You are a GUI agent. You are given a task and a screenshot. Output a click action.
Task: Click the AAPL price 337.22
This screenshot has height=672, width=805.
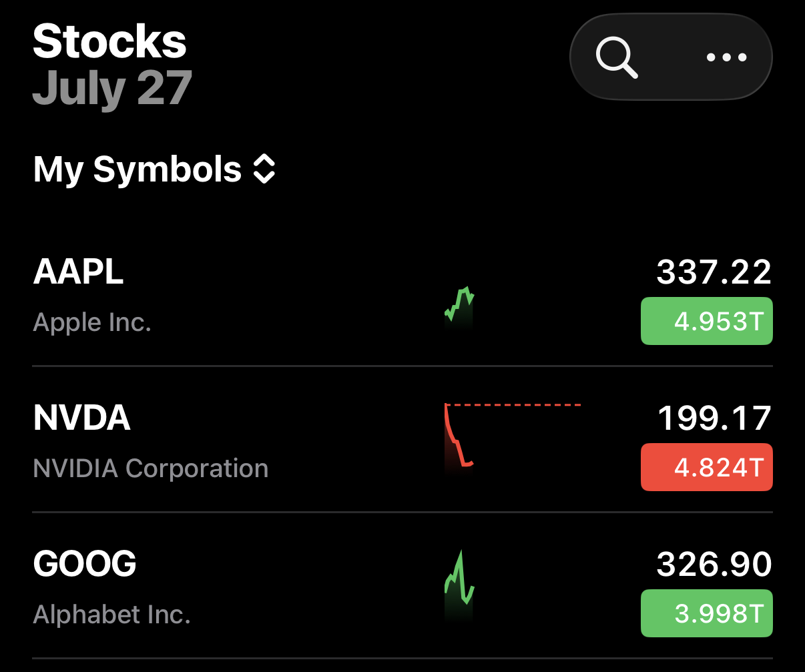click(714, 272)
